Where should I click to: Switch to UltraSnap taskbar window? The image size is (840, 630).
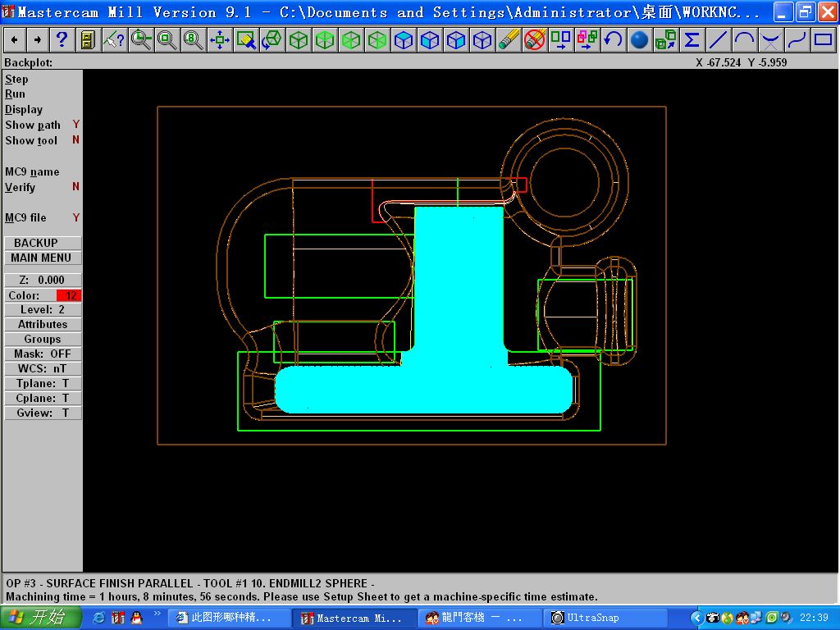605,619
